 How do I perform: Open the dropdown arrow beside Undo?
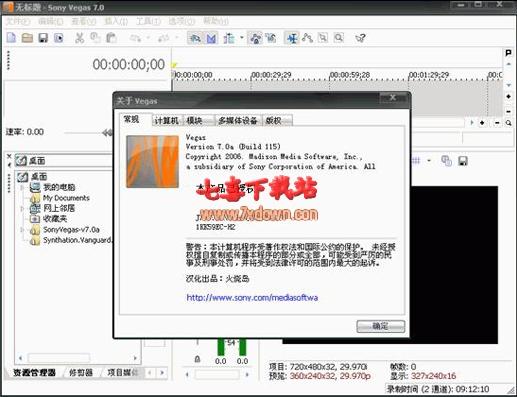pyautogui.click(x=148, y=38)
